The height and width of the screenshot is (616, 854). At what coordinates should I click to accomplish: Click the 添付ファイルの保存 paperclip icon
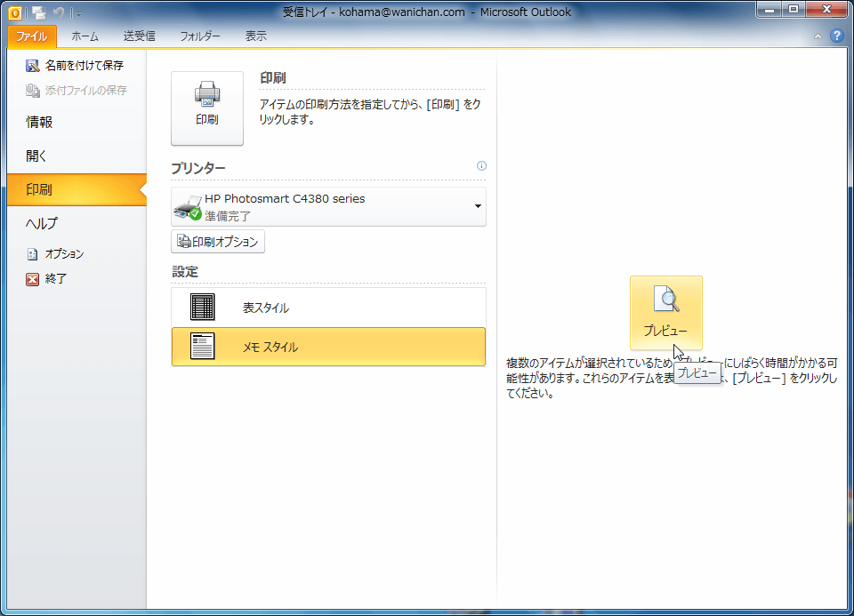pyautogui.click(x=33, y=91)
